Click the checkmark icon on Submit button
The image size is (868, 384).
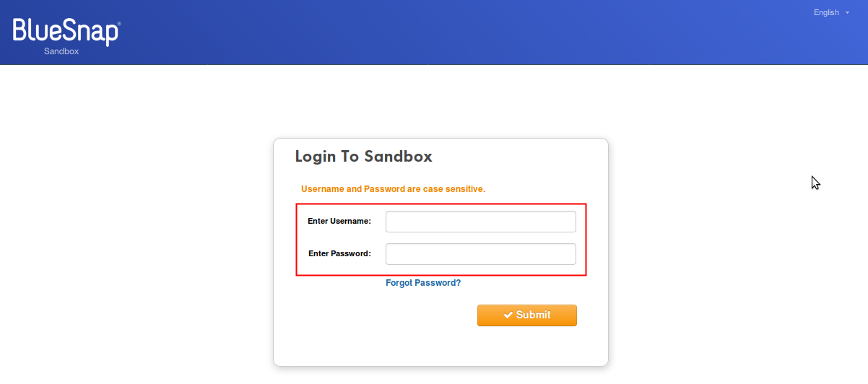[508, 315]
